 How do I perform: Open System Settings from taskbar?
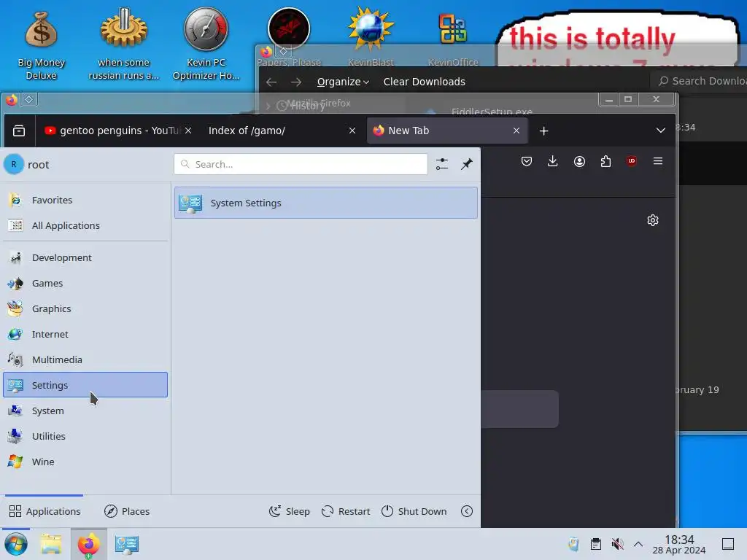127,544
